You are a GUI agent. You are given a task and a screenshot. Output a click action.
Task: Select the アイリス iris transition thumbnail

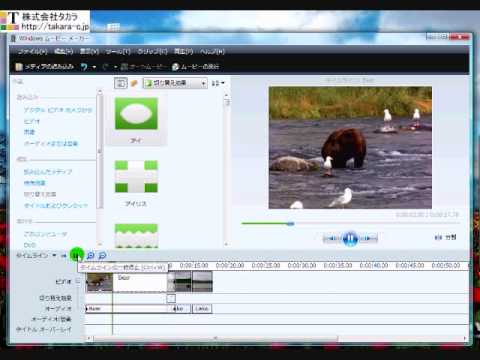coord(136,176)
